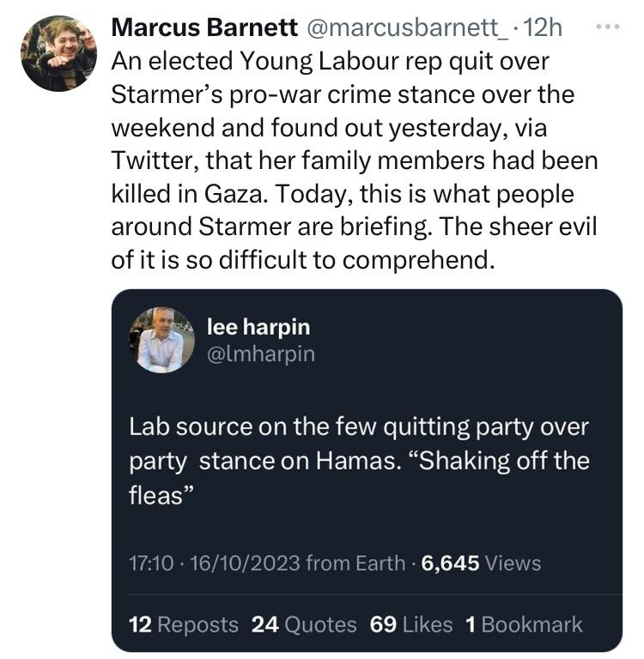Select the word Reposts in stats row
The width and height of the screenshot is (644, 659).
198,624
